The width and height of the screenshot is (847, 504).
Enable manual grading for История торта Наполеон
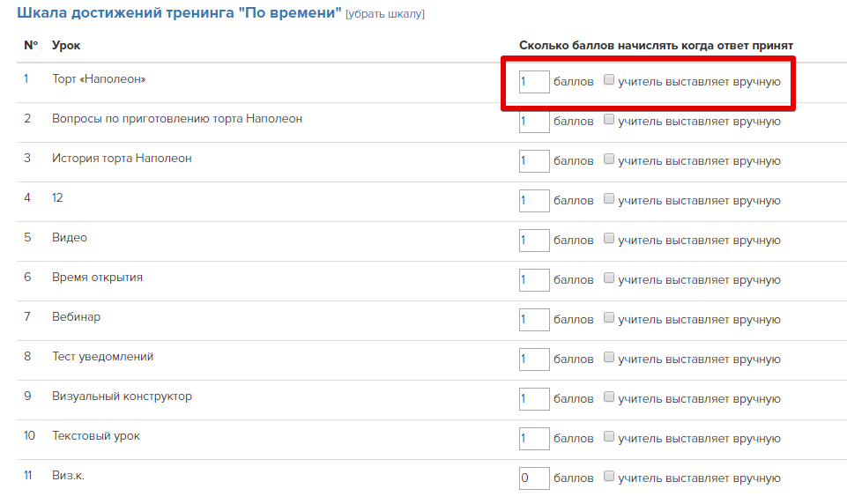(x=609, y=159)
